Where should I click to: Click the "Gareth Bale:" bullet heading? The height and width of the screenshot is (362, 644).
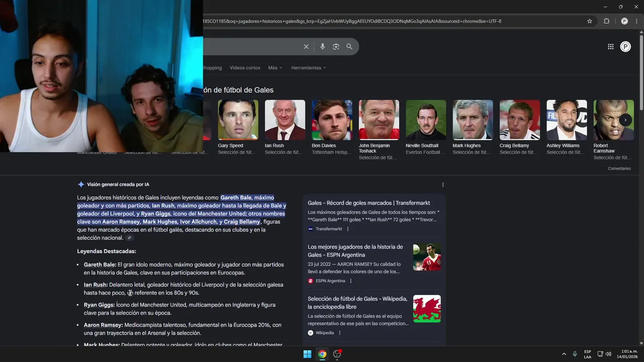pyautogui.click(x=100, y=265)
